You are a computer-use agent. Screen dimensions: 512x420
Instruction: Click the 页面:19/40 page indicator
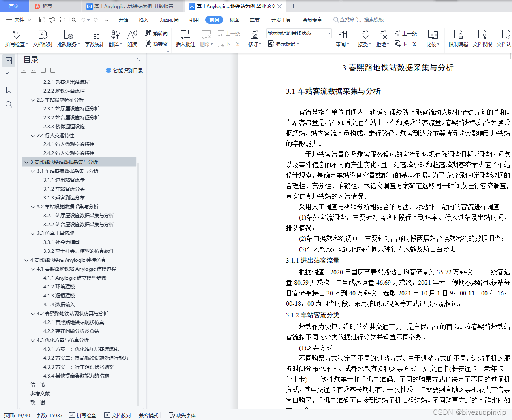(17, 415)
